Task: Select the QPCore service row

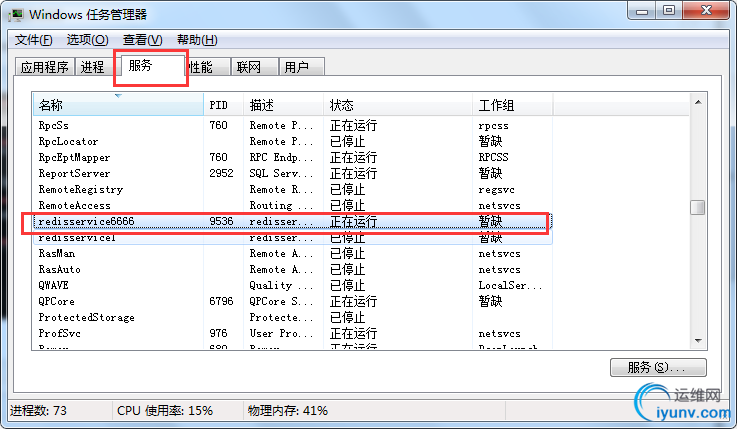Action: pyautogui.click(x=292, y=301)
